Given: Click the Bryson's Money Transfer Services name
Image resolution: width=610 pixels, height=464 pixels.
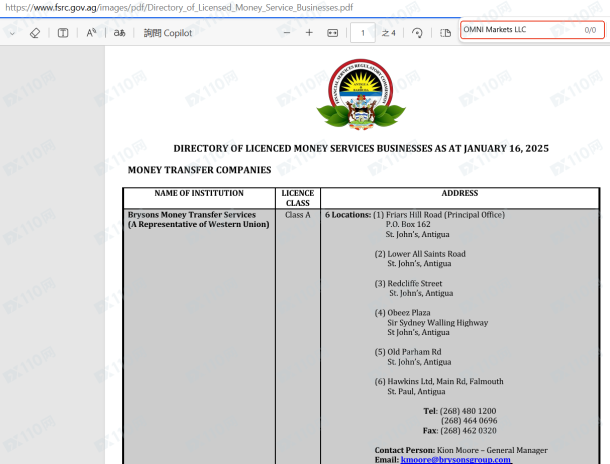Looking at the screenshot, I should pos(192,215).
